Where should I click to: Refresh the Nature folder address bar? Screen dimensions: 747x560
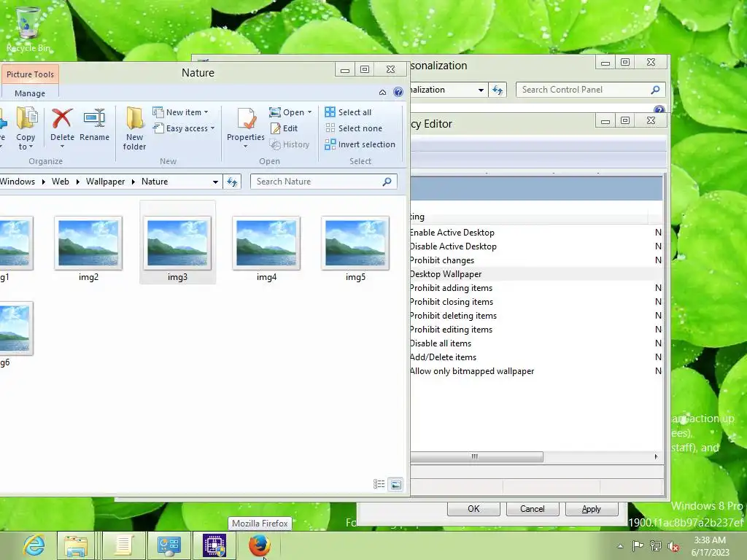coord(232,182)
